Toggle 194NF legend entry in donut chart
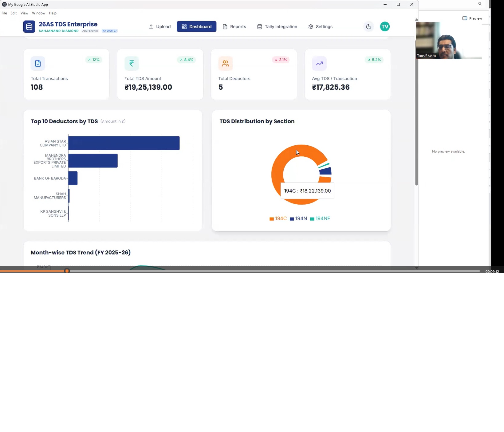The height and width of the screenshot is (432, 504). (320, 218)
